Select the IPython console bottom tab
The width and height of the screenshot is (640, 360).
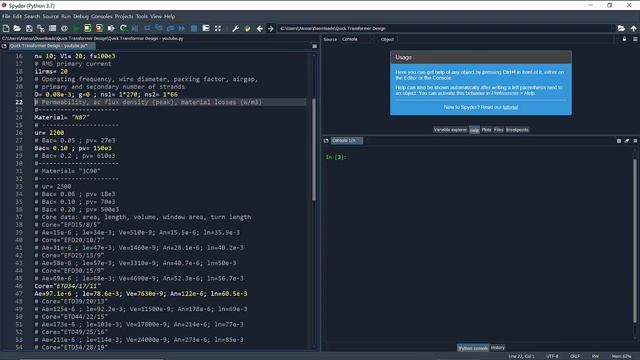[473, 348]
